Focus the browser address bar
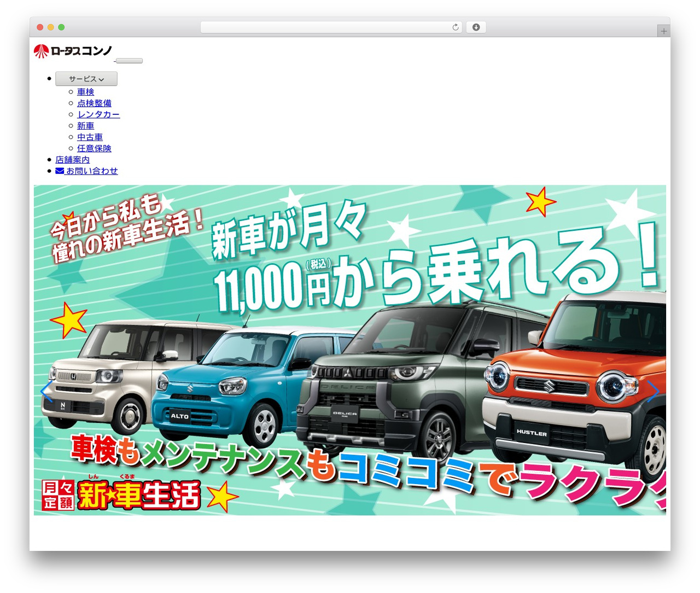 tap(331, 27)
